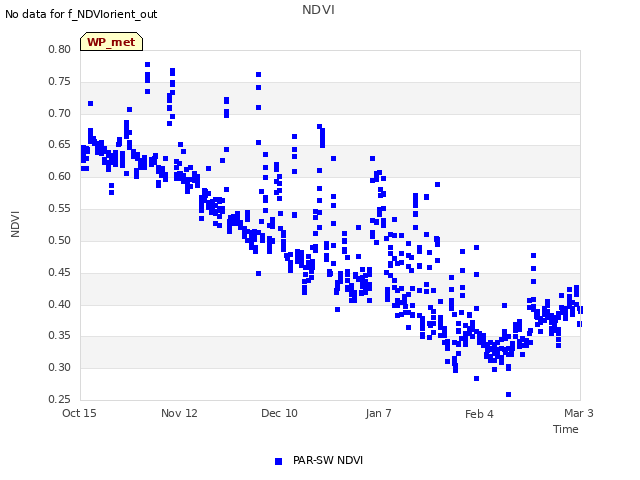
Task: Select the Mar 3 x-axis label
Action: tap(579, 413)
